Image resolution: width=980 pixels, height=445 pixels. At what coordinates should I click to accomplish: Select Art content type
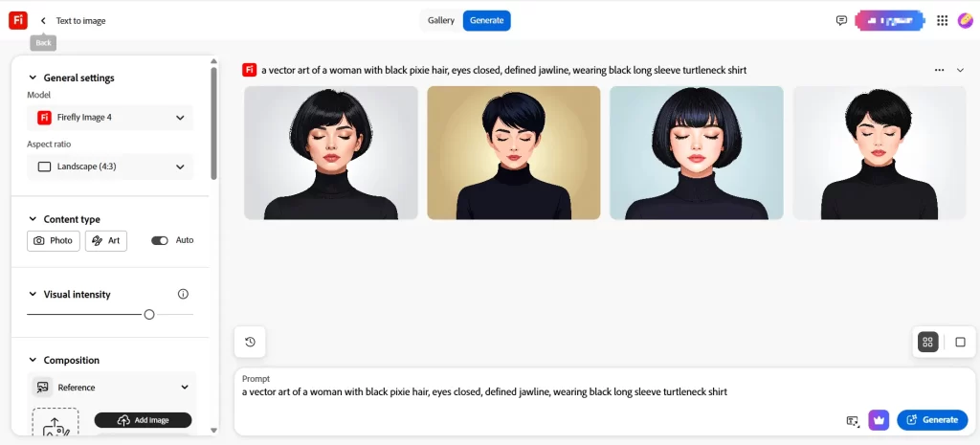106,240
